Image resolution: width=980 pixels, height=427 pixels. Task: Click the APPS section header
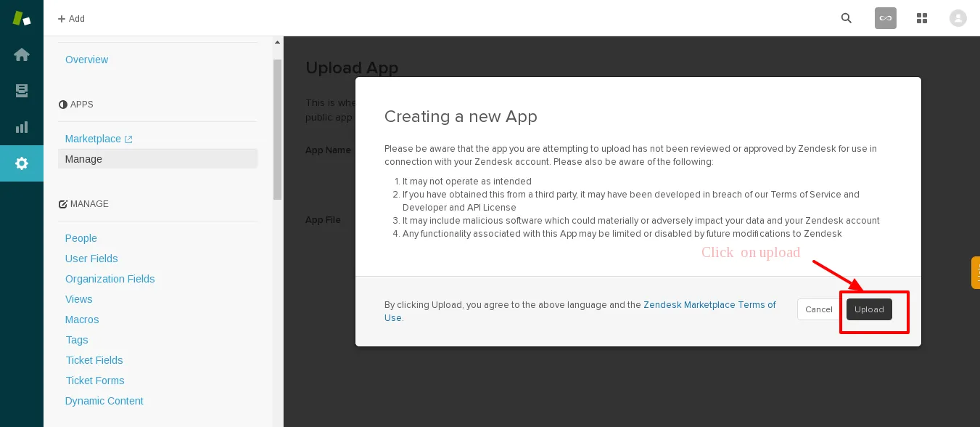coord(76,105)
